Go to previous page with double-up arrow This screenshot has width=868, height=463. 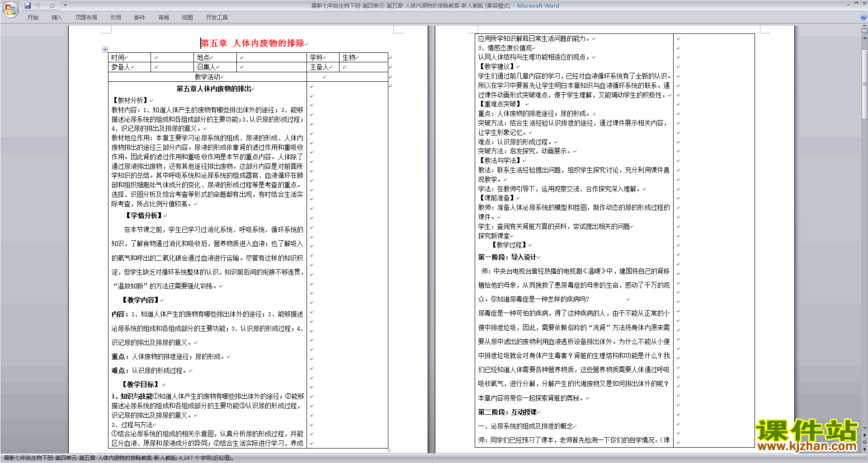click(x=865, y=435)
